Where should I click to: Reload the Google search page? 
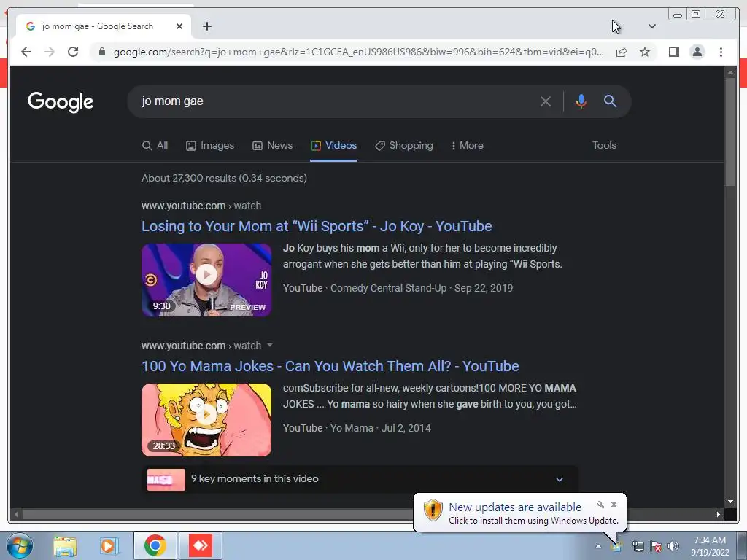pyautogui.click(x=73, y=52)
